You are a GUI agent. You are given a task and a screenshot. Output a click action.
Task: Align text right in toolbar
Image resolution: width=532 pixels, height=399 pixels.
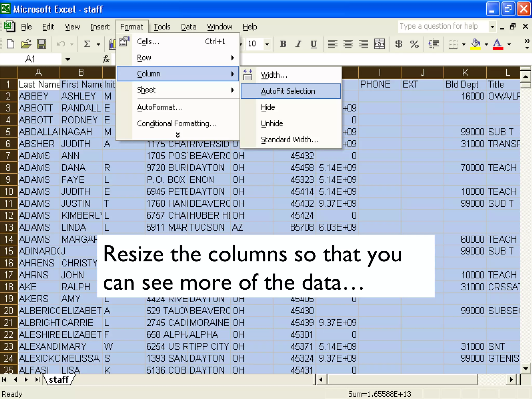click(x=364, y=44)
